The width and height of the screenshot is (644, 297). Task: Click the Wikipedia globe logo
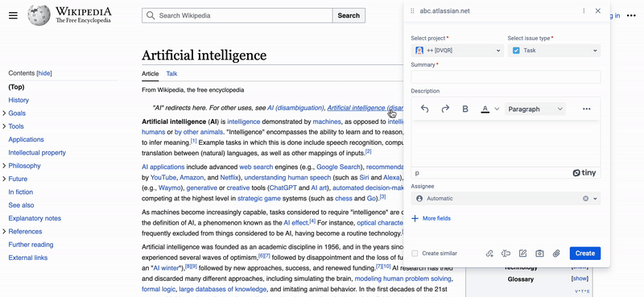click(39, 15)
